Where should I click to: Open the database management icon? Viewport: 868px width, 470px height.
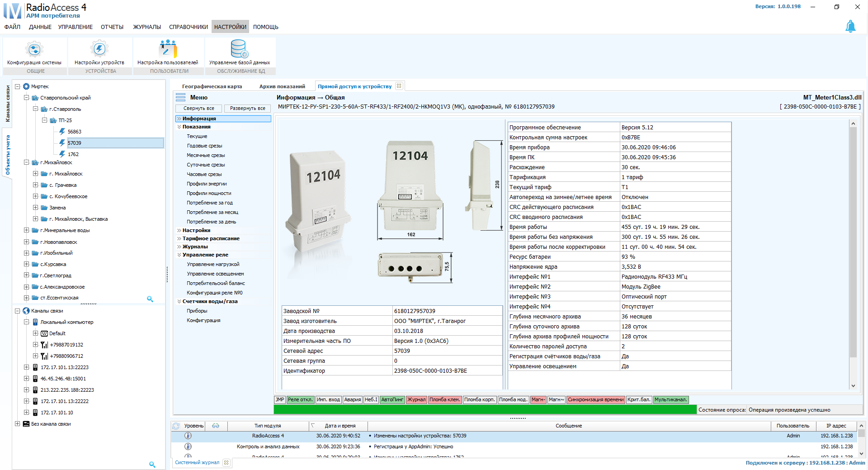pos(239,49)
